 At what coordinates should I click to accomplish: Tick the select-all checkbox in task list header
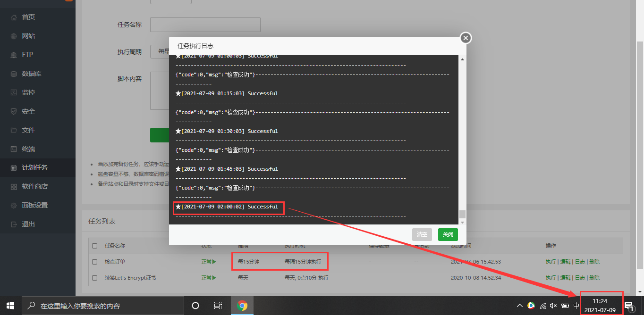pos(95,246)
